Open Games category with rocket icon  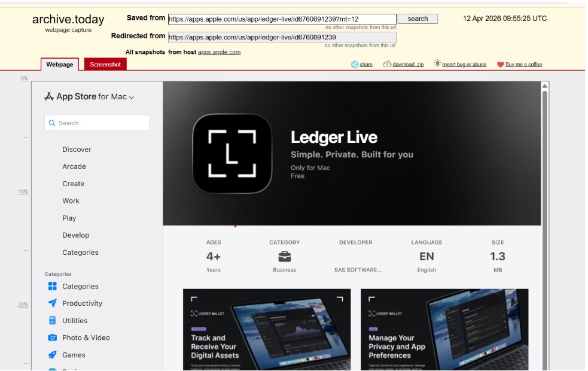(x=53, y=355)
